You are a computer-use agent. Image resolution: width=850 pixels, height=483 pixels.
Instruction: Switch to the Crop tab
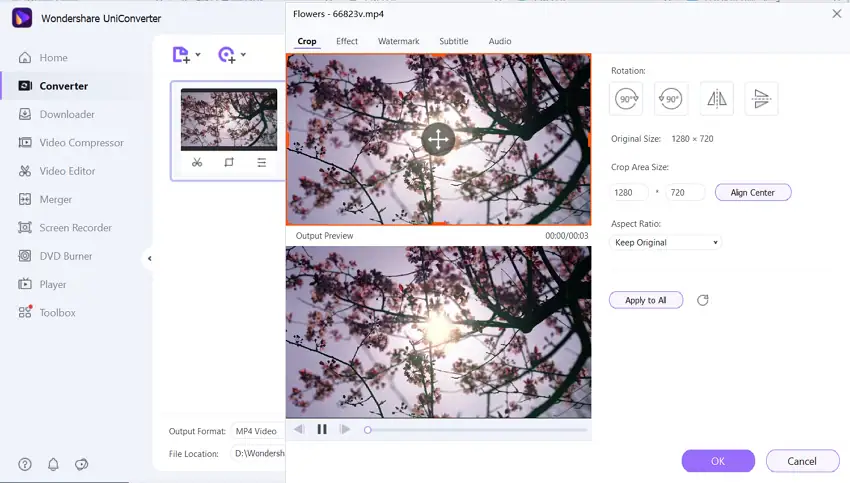(307, 41)
